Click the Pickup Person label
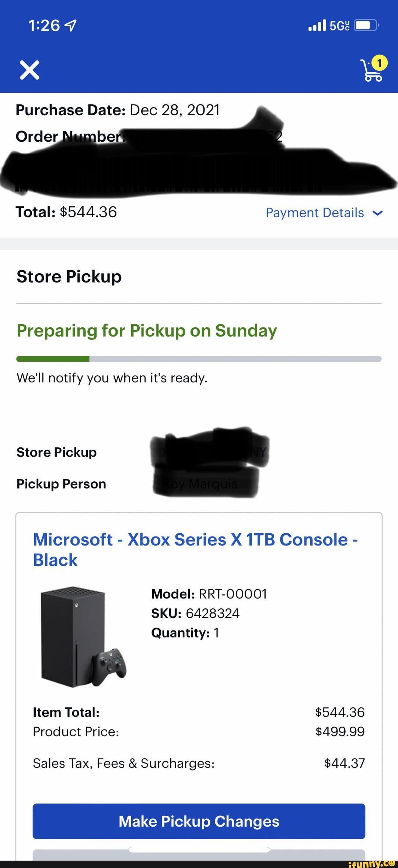The width and height of the screenshot is (398, 868). tap(61, 484)
